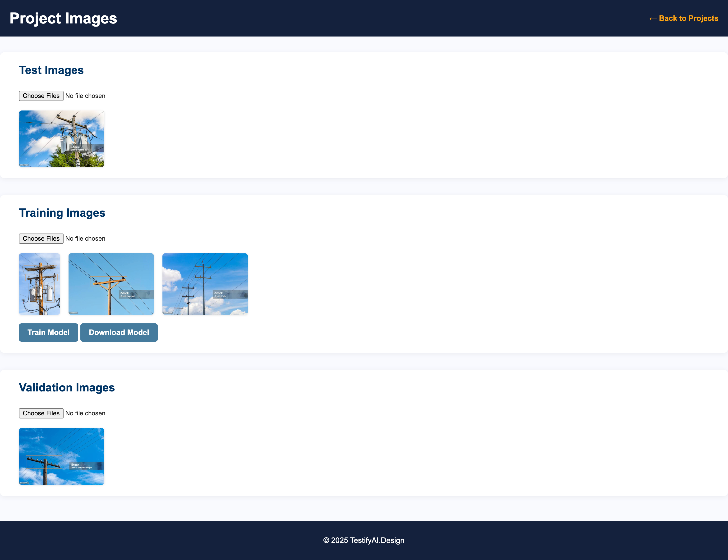Open the test image of transformer pole with trees
Screen dimensions: 728x560
[x=62, y=139]
